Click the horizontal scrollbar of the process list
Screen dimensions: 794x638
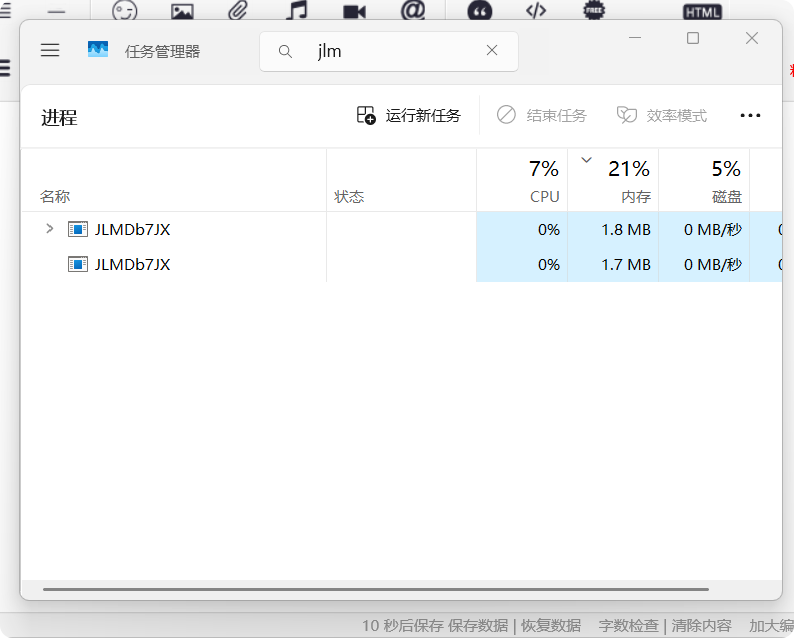376,589
